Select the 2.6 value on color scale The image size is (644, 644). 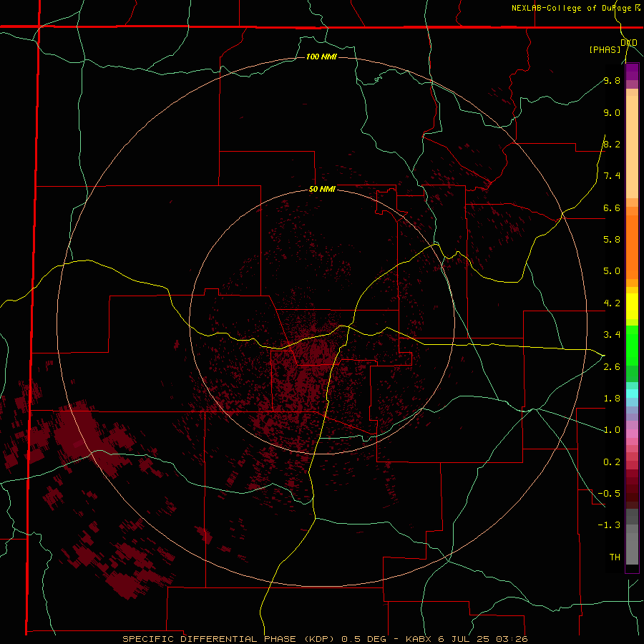point(612,367)
